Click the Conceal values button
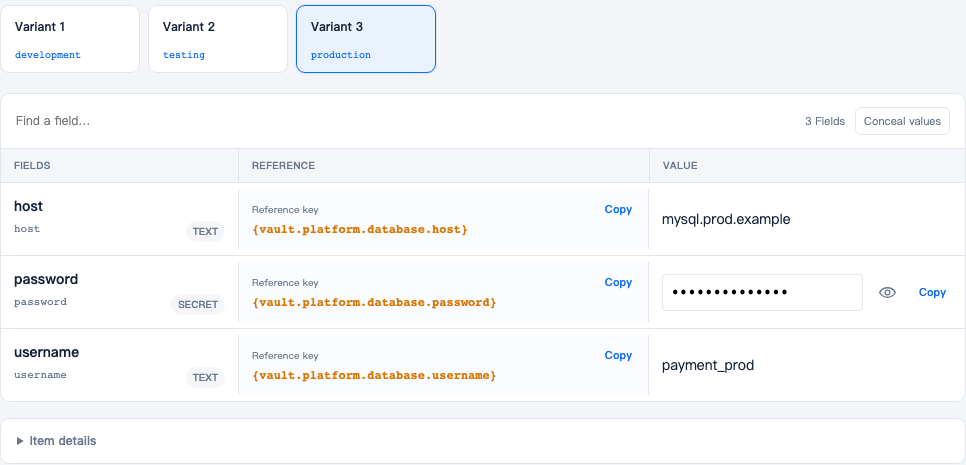 [x=902, y=121]
